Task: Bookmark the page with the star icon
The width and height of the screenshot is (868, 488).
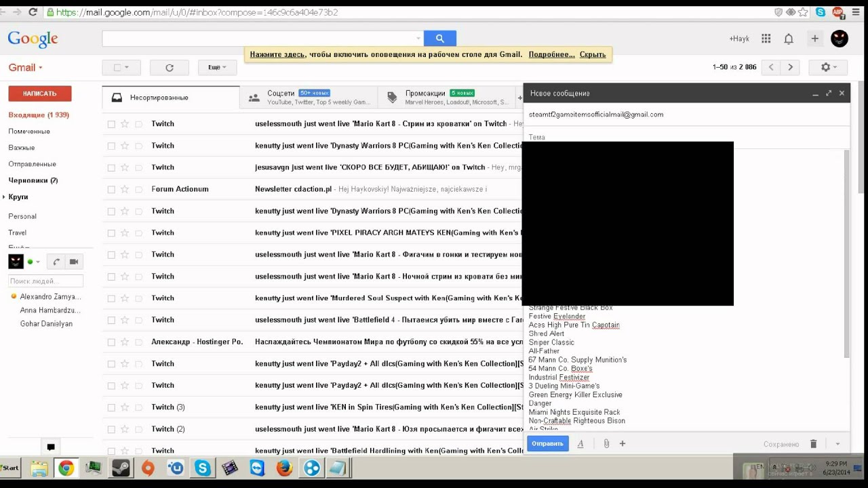Action: (x=804, y=12)
